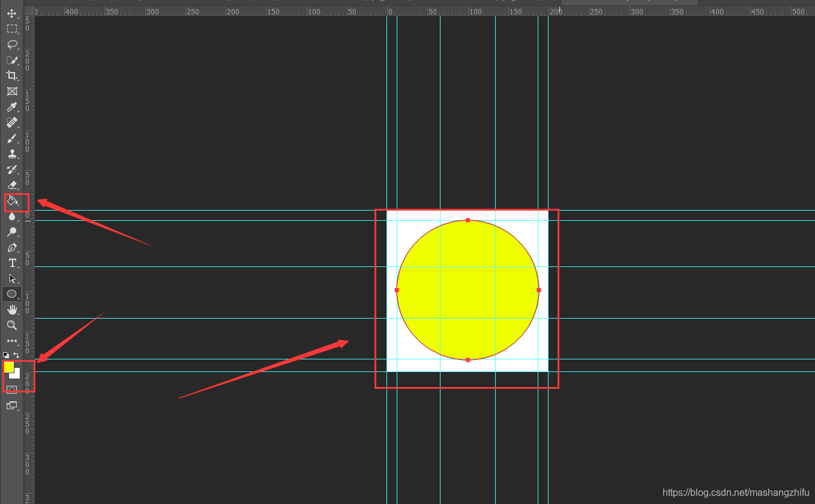Image resolution: width=815 pixels, height=504 pixels.
Task: Swap foreground and background colors
Action: (16, 355)
